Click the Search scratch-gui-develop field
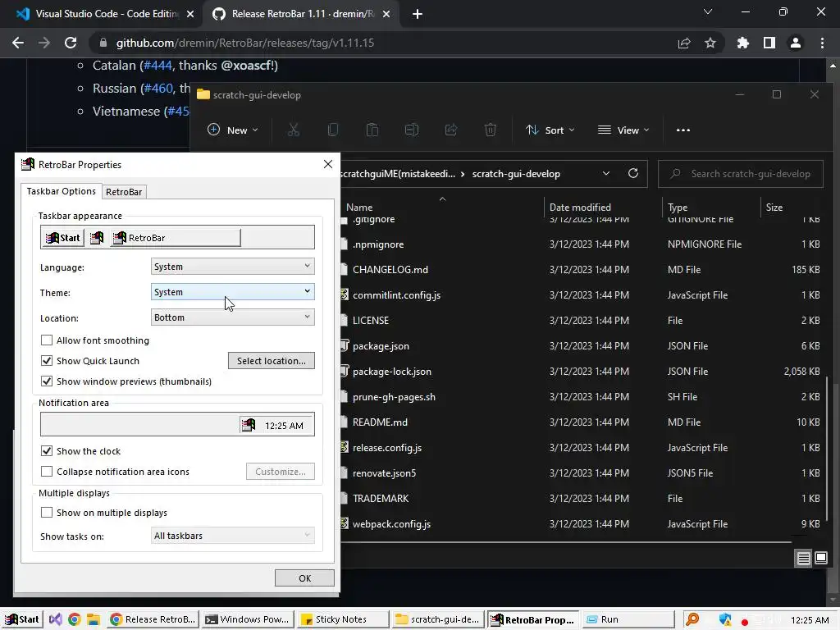This screenshot has width=840, height=630. [741, 174]
